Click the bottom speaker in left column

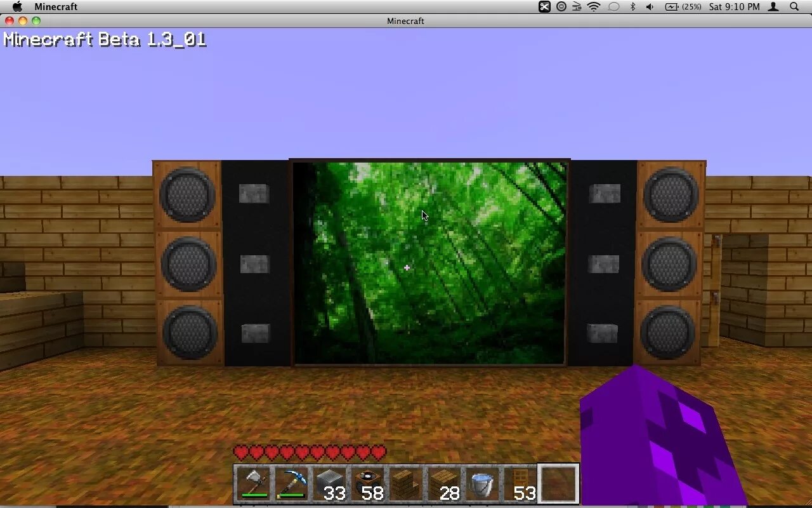click(190, 333)
